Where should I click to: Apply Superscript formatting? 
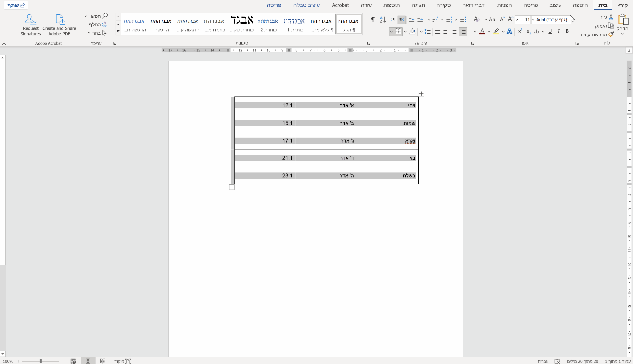[520, 31]
